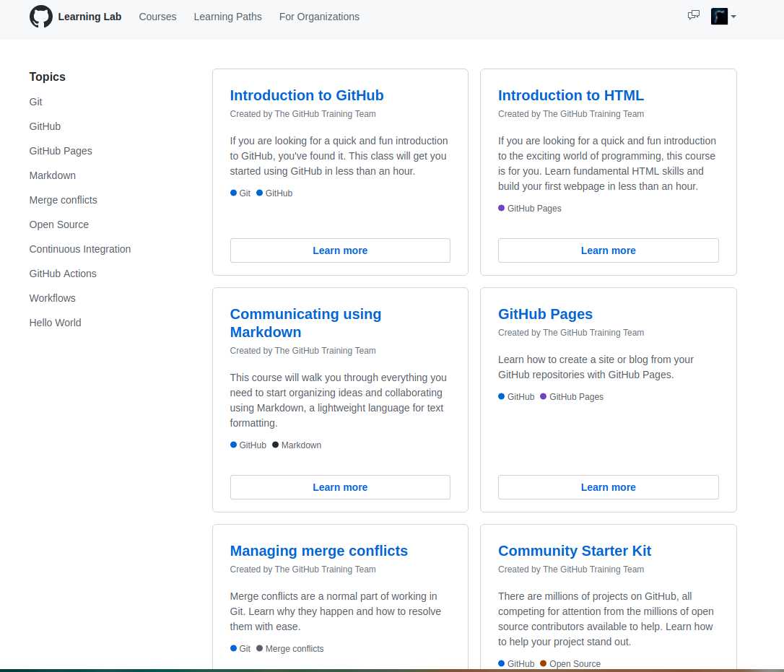Pick the Hello World topic
784x672 pixels.
tap(55, 322)
